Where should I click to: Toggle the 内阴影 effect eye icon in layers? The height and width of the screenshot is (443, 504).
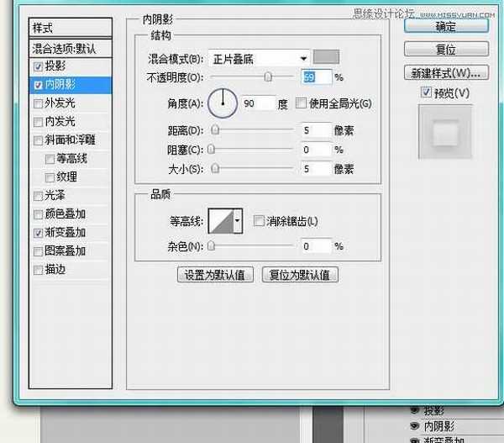tap(414, 426)
